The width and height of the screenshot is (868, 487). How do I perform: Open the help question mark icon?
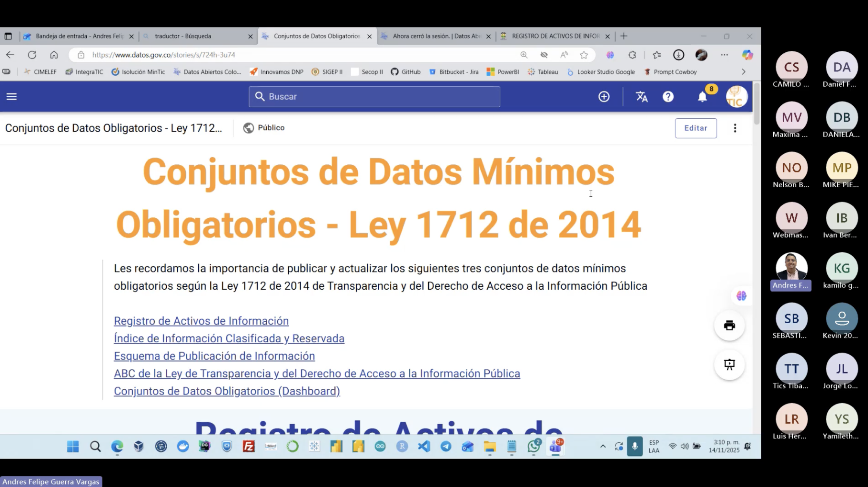[x=668, y=97]
